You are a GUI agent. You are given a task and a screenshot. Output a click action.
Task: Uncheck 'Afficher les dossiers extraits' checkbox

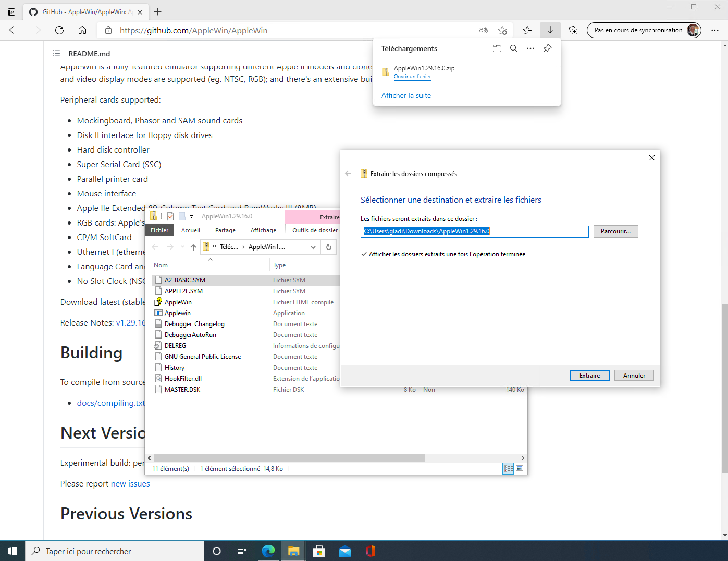tap(364, 254)
